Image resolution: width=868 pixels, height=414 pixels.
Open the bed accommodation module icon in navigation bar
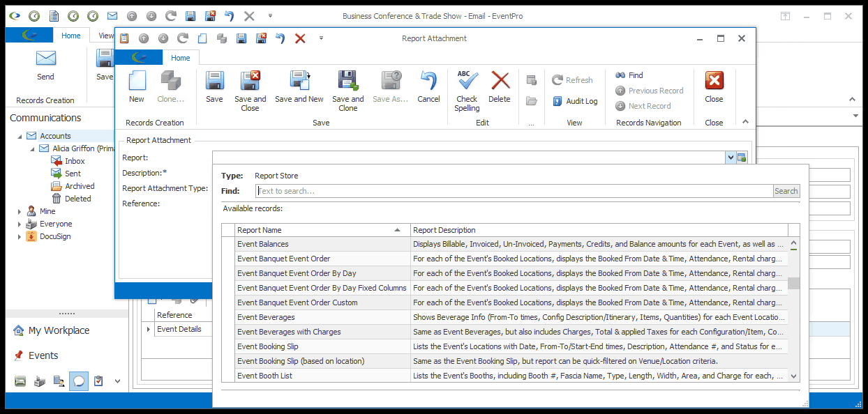20,381
